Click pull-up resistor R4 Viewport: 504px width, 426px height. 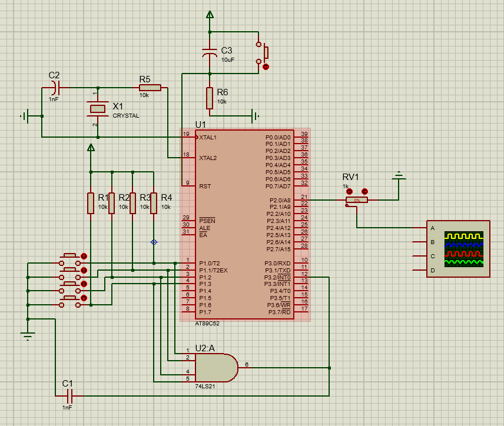point(154,203)
